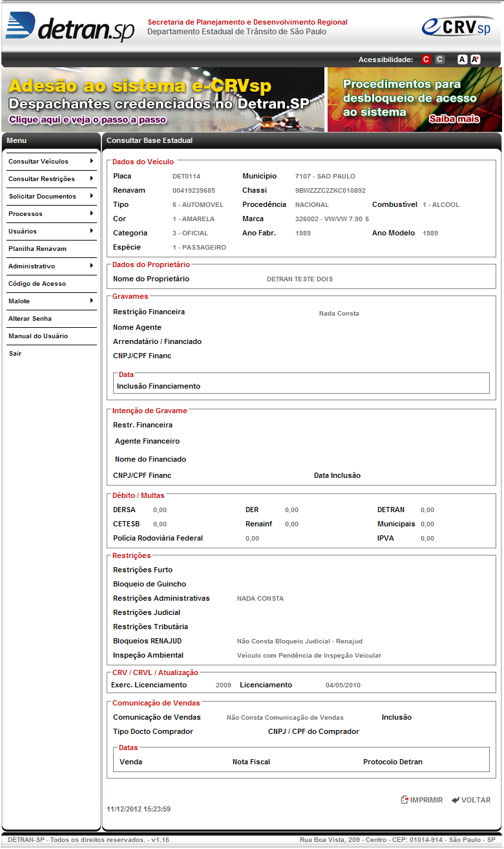Select Alterar Senha in menu
Viewport: 504px width, 849px height.
click(x=51, y=319)
